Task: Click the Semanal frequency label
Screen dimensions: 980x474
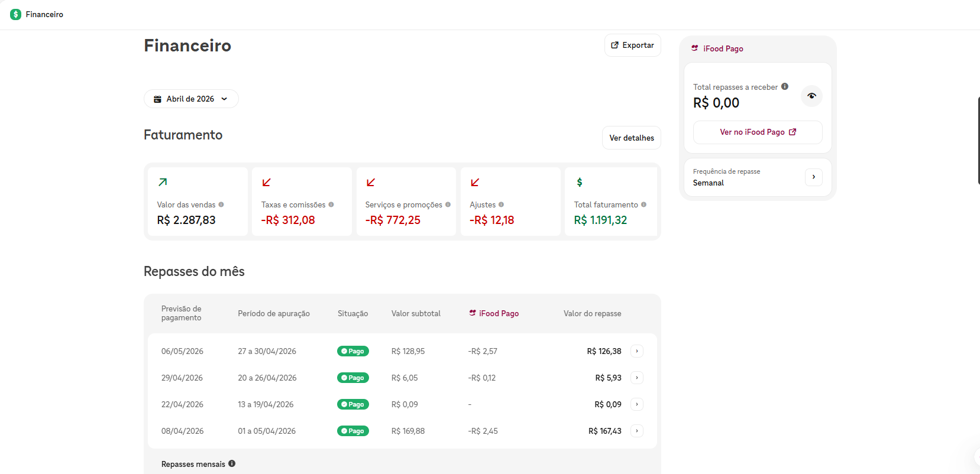Action: [709, 183]
